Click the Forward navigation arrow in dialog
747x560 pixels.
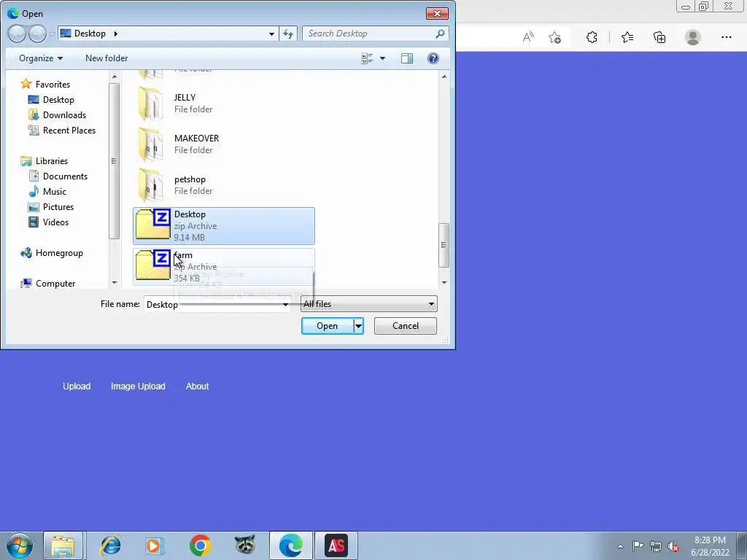pyautogui.click(x=37, y=34)
